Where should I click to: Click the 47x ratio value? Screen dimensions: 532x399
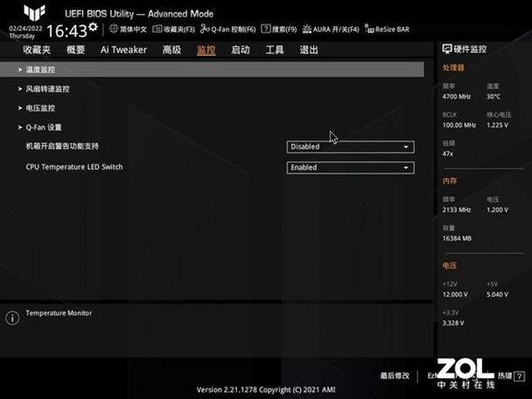pyautogui.click(x=447, y=154)
